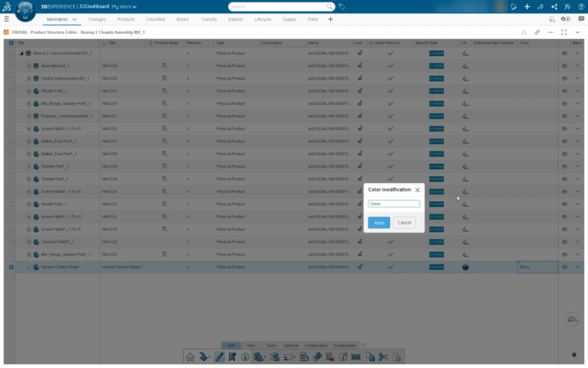Image resolution: width=588 pixels, height=368 pixels.
Task: Click the remove row red X icon
Action: [x=330, y=357]
